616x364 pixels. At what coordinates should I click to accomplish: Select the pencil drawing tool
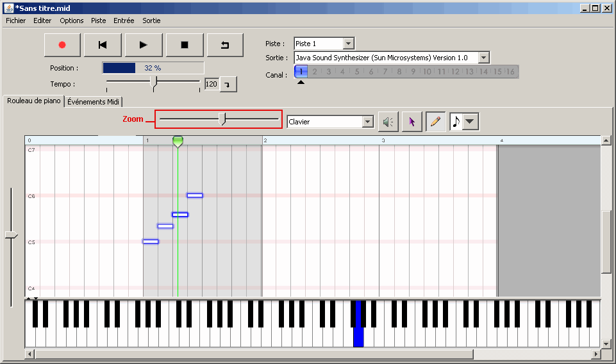coord(435,122)
